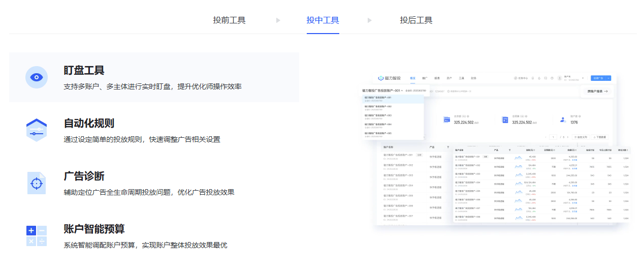Expand the user account arrow beside avatar

[x=583, y=78]
